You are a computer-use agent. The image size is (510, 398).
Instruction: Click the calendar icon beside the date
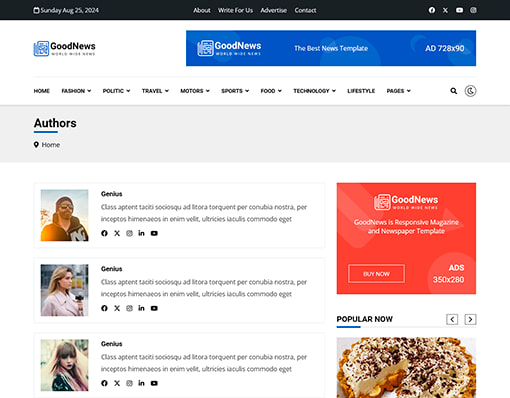[x=36, y=10]
